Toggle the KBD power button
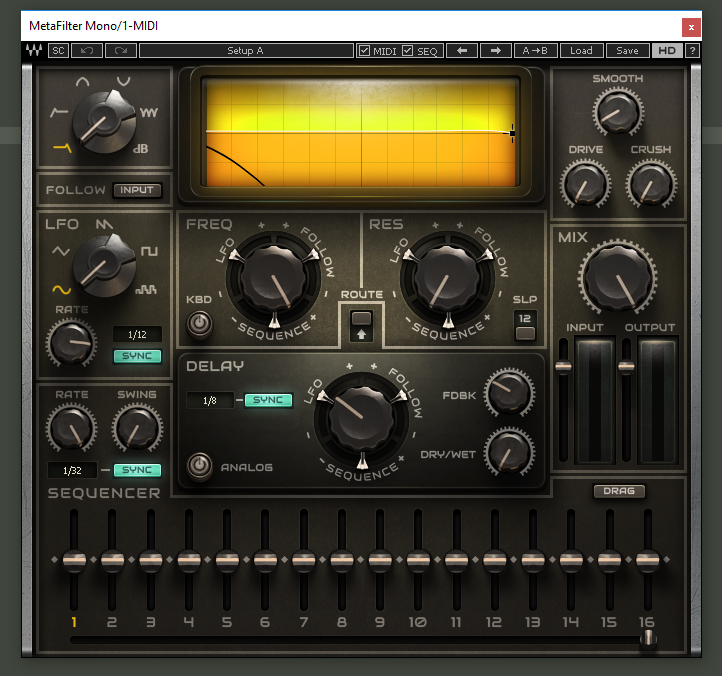The width and height of the screenshot is (722, 676). (199, 323)
